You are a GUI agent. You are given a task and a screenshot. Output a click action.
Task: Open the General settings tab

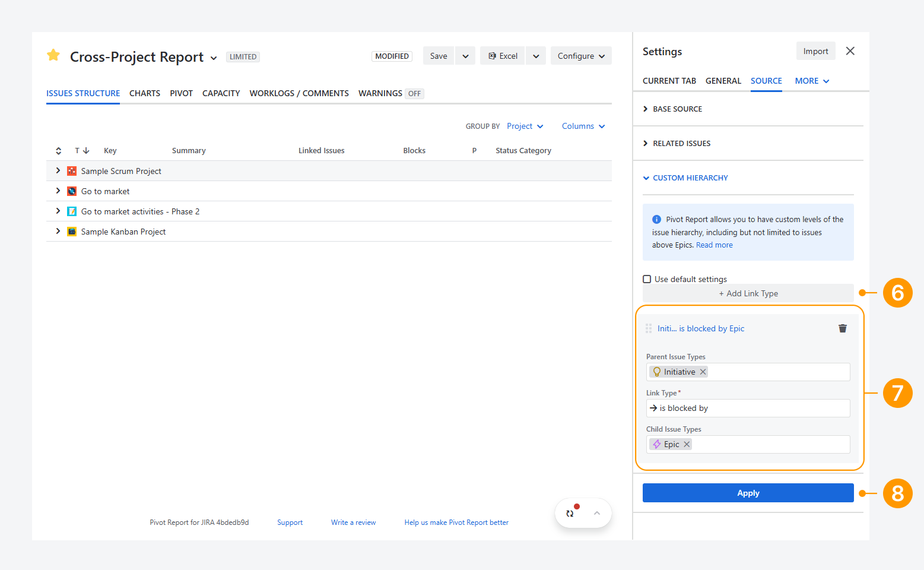click(x=723, y=81)
